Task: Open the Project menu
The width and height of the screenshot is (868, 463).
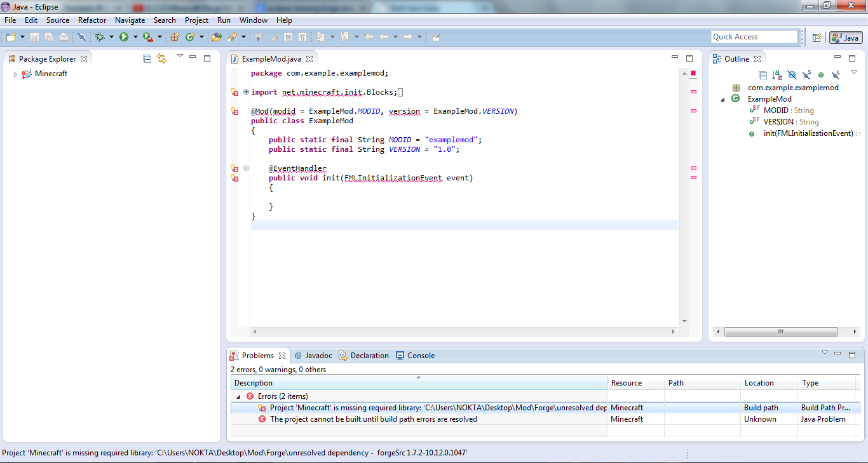Action: tap(197, 20)
